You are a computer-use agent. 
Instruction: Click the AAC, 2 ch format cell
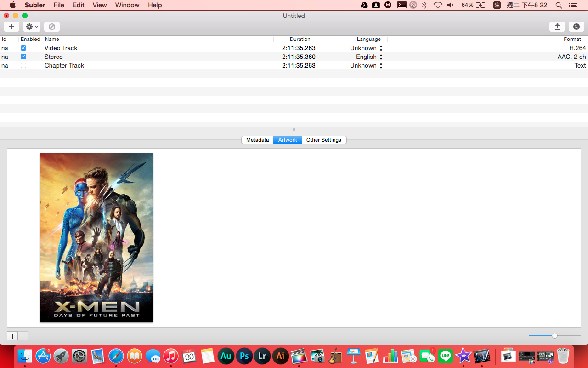(x=571, y=57)
